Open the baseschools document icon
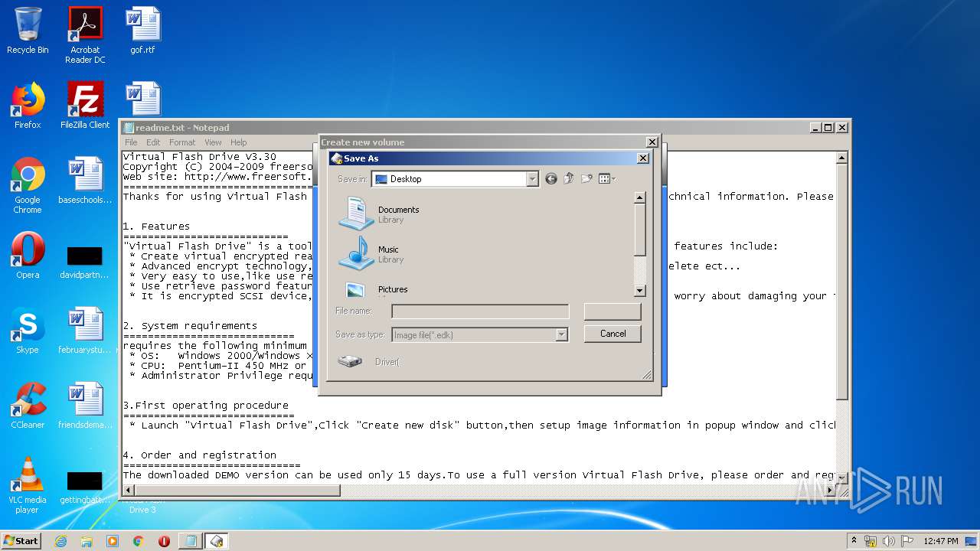 coord(85,181)
